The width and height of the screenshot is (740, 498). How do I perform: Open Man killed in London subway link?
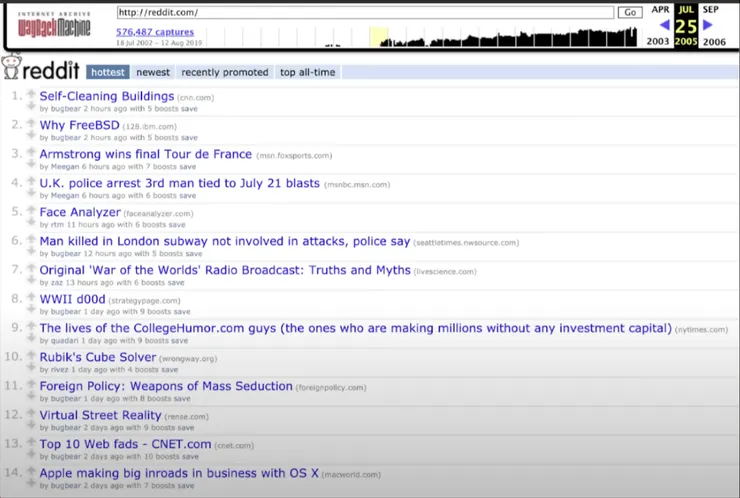[x=225, y=241]
